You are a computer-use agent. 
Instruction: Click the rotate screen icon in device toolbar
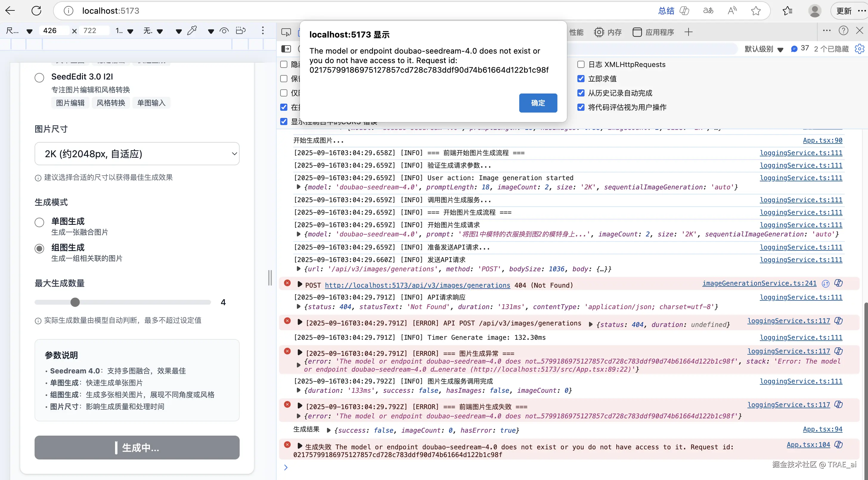pyautogui.click(x=241, y=31)
